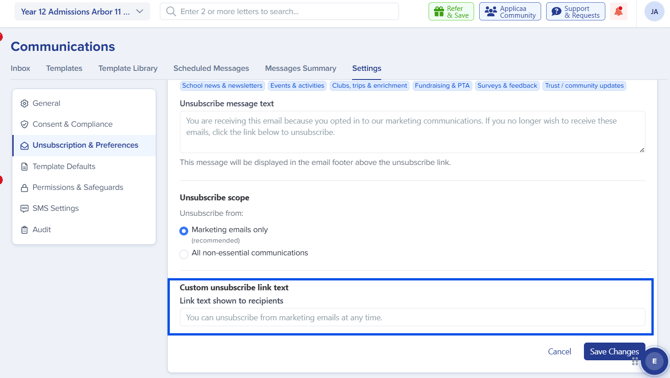Click the gift icon in Refer & Save

[x=439, y=12]
